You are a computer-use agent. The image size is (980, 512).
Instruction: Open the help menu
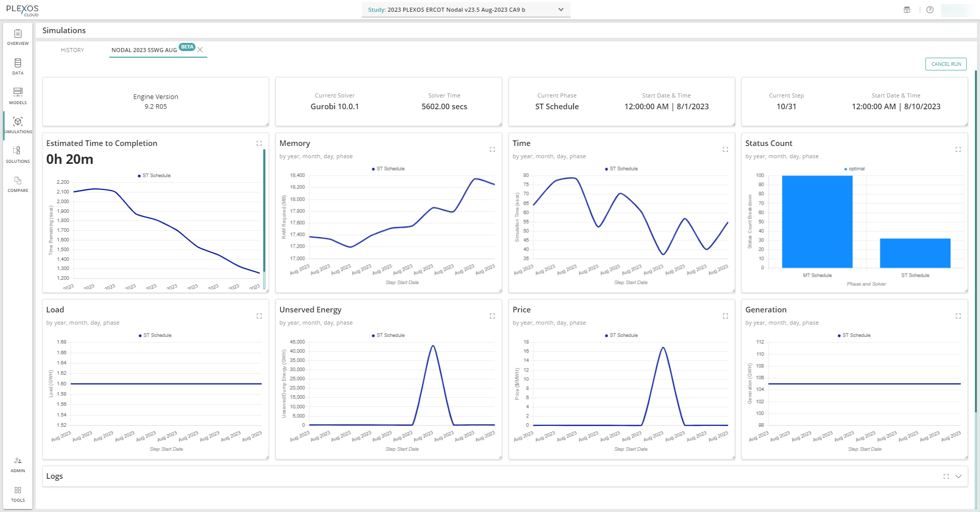(930, 10)
